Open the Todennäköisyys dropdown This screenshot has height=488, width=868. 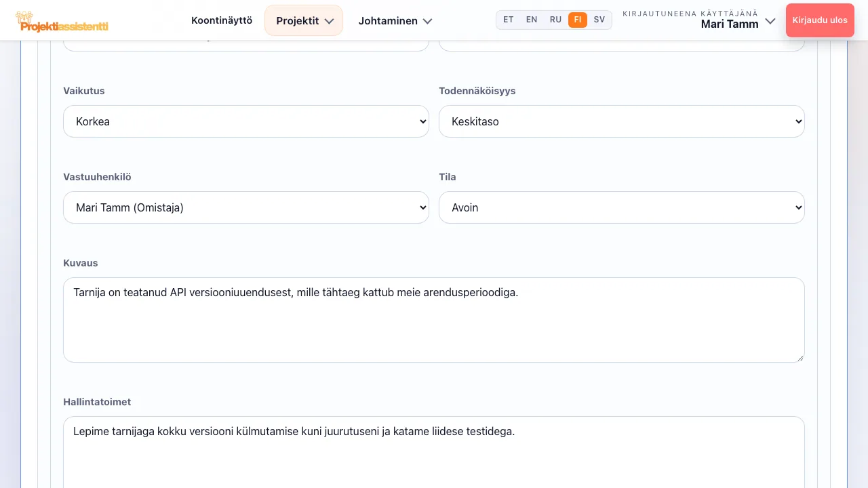(622, 121)
